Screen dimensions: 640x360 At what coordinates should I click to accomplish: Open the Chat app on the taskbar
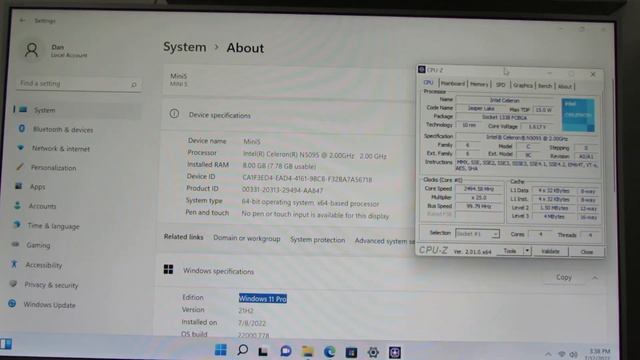[285, 351]
